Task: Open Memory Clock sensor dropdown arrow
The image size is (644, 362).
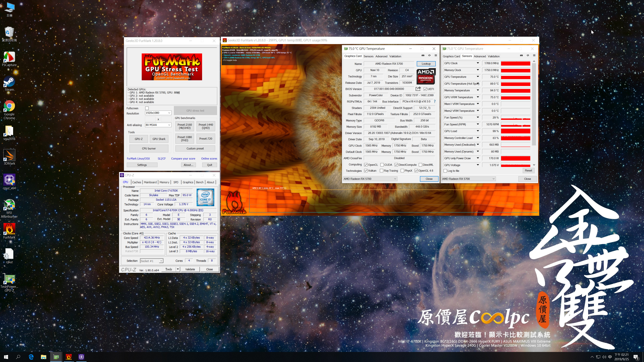Action: [x=478, y=70]
